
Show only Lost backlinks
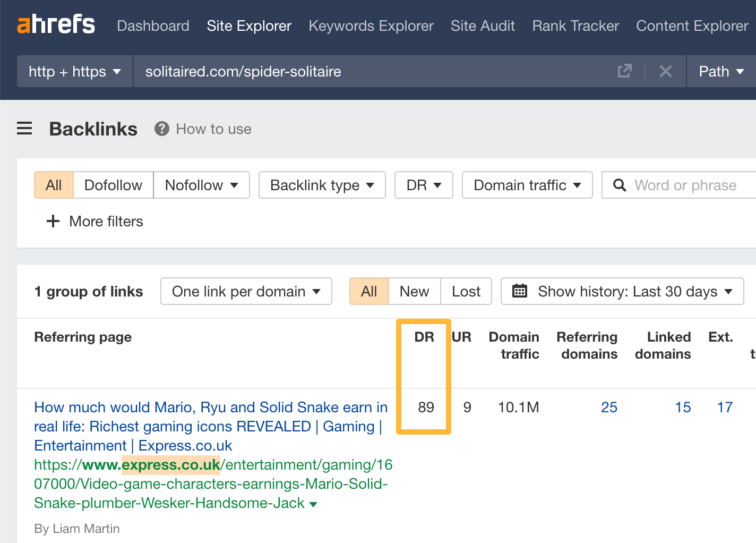(x=466, y=291)
